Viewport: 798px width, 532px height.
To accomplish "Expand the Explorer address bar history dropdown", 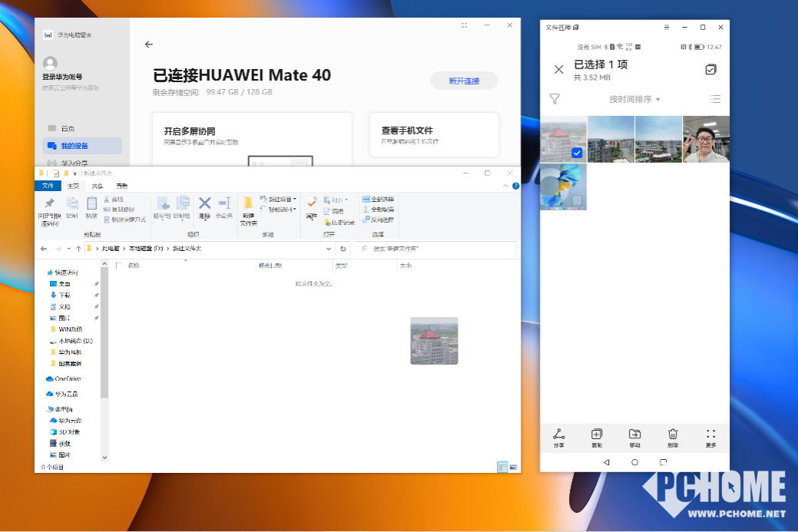I will point(329,249).
